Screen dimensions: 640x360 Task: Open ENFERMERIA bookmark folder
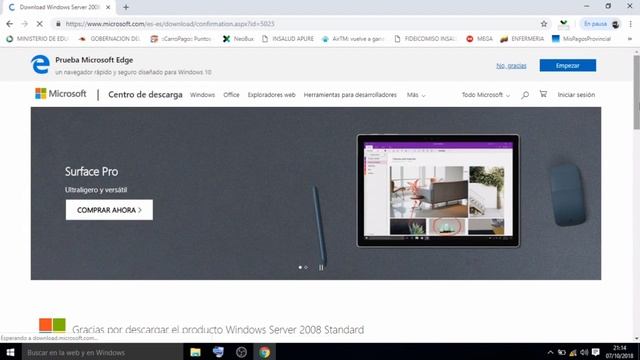point(522,39)
